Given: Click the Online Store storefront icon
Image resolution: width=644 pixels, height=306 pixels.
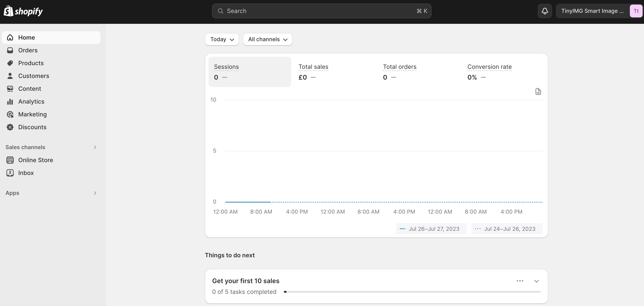Looking at the screenshot, I should (x=10, y=160).
